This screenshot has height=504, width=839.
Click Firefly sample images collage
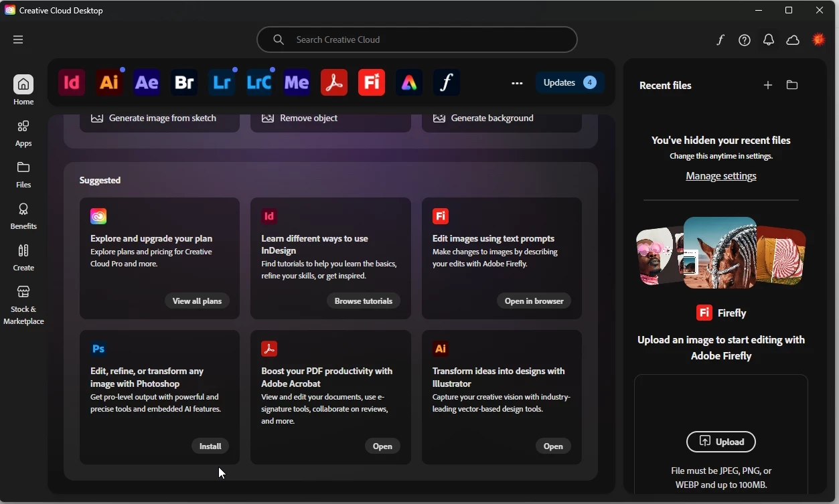coord(721,253)
